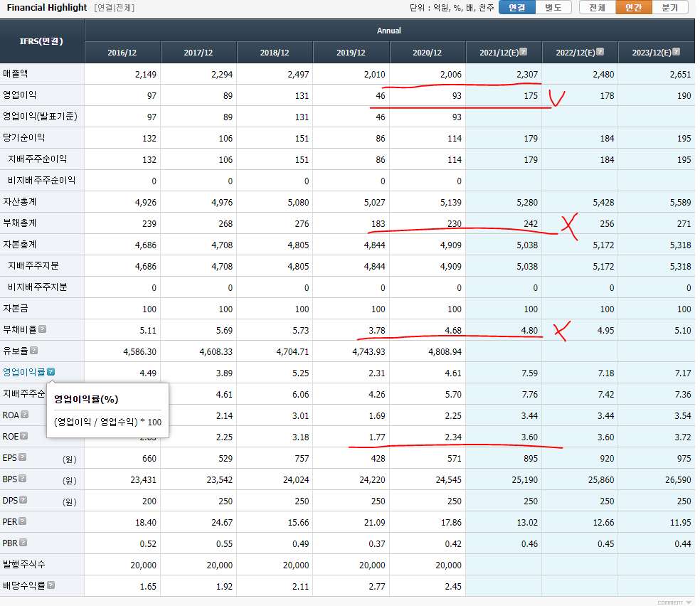Screen dimensions: 700x606
Task: Switch to the 연결 consolidated view
Action: point(517,8)
